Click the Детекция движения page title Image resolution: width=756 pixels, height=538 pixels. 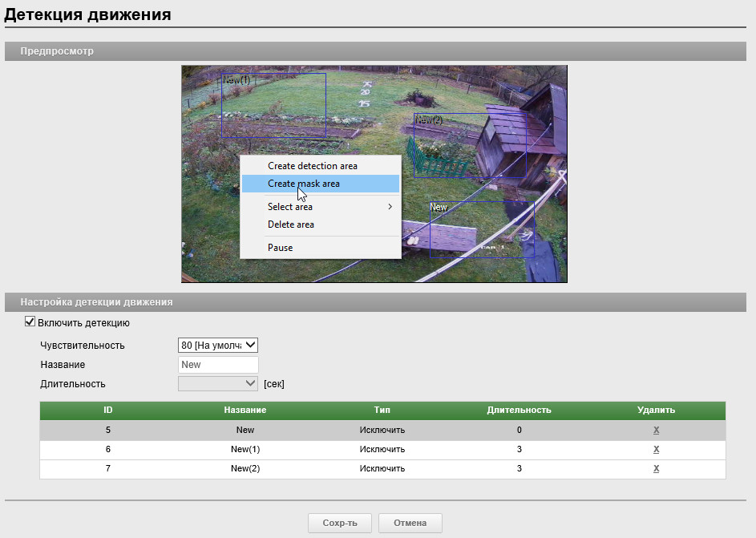click(87, 14)
